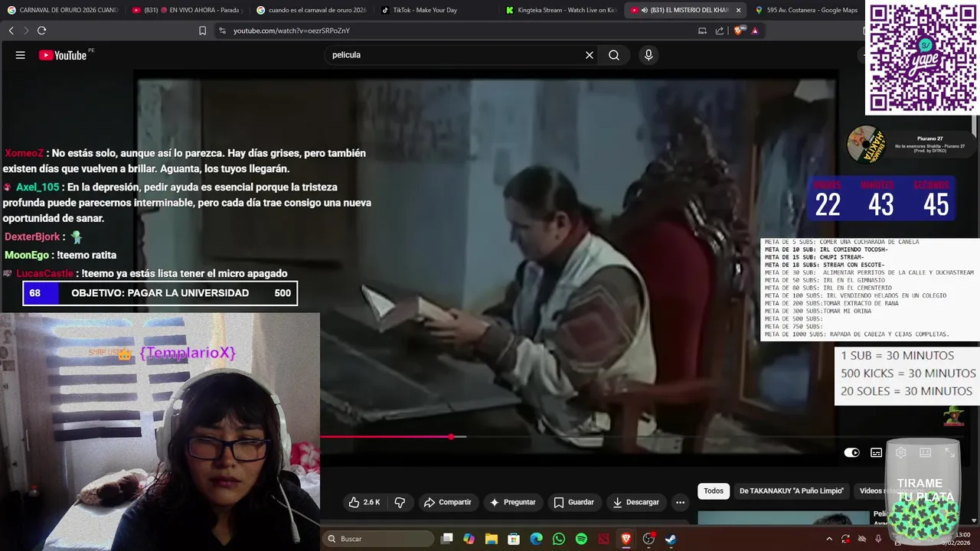Like the video with 2.6 K thumbs up
980x551 pixels.
(x=364, y=502)
